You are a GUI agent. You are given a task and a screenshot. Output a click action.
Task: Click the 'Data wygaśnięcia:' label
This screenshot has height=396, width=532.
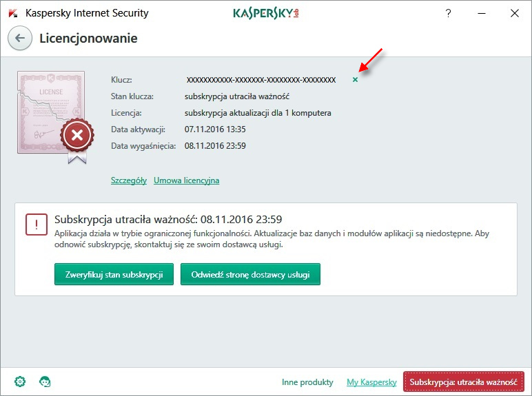pyautogui.click(x=143, y=146)
